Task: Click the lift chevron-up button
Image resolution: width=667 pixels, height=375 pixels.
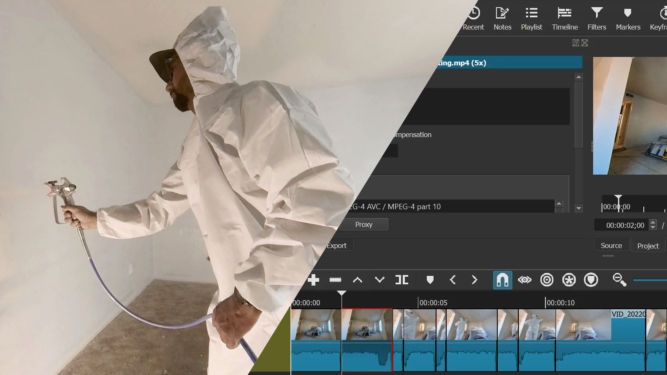Action: click(358, 280)
